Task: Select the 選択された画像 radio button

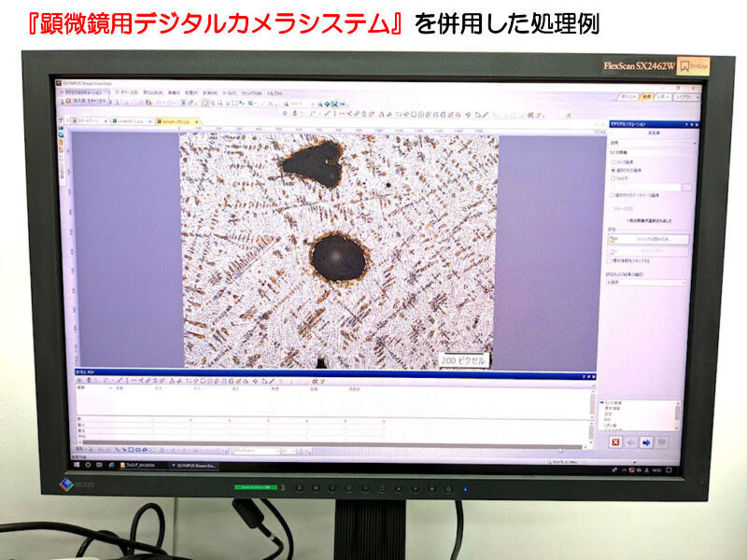Action: 613,170
